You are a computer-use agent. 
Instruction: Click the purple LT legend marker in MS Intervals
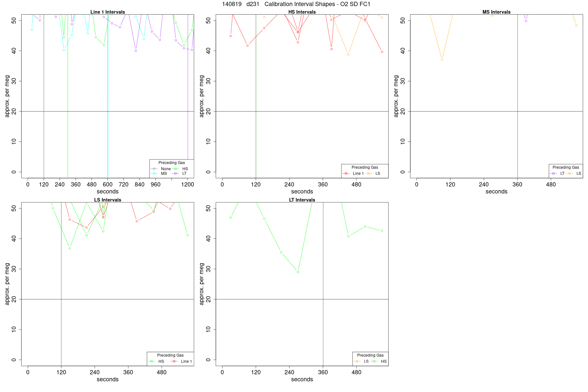click(x=554, y=173)
